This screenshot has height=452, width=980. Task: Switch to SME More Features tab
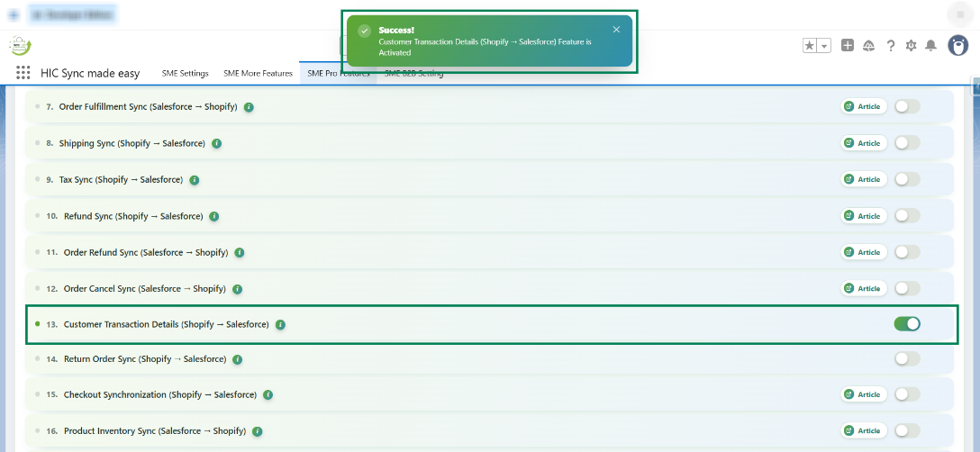[259, 73]
